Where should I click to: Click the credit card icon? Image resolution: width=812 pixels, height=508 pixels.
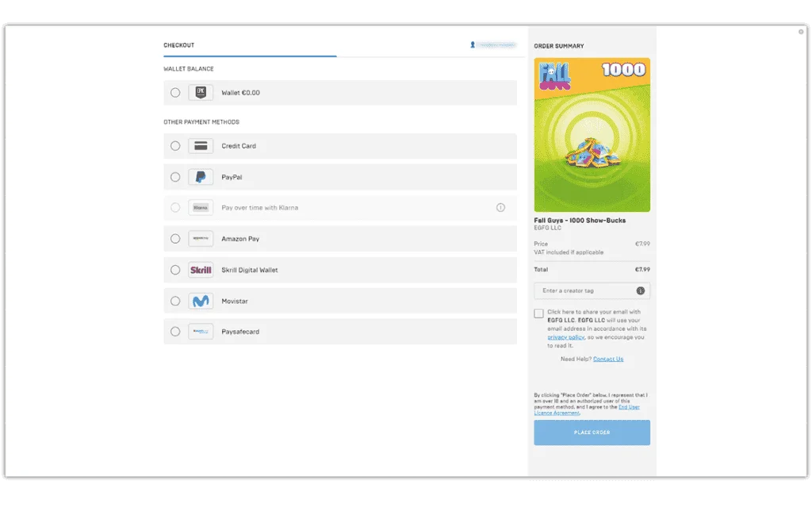tap(201, 146)
